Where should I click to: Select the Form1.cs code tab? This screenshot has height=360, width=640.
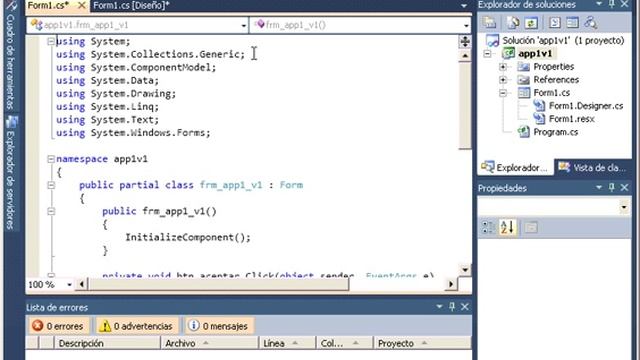point(48,5)
